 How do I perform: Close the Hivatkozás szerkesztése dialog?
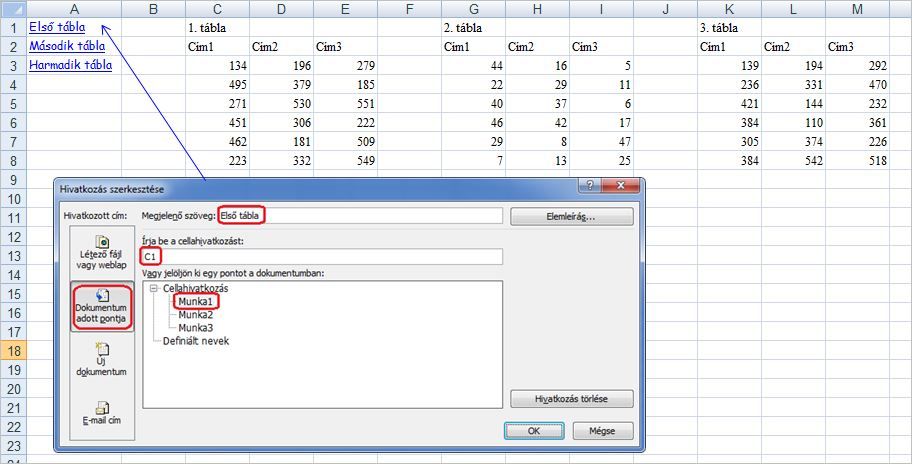[x=620, y=185]
